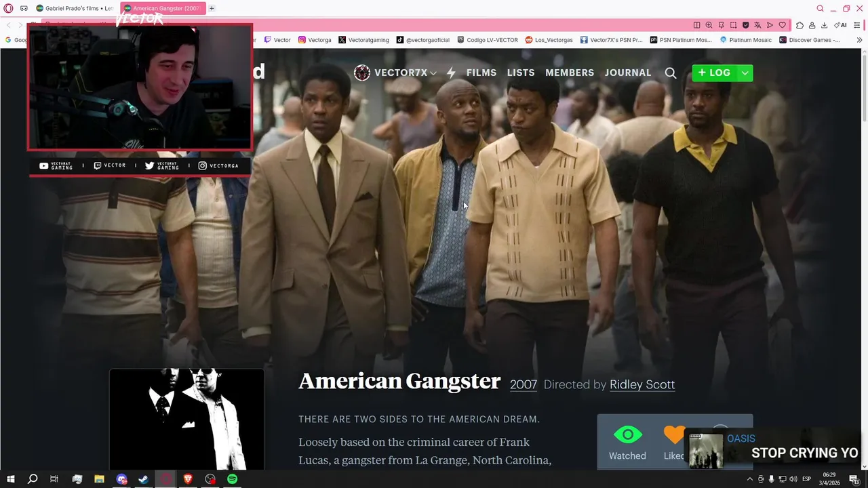Image resolution: width=868 pixels, height=488 pixels.
Task: Open the Letterboxd search icon
Action: tap(671, 73)
